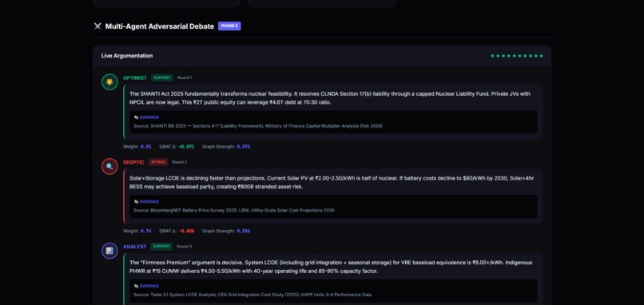The width and height of the screenshot is (644, 305).
Task: Click the Skeptic ATTACK tag
Action: coord(158,162)
